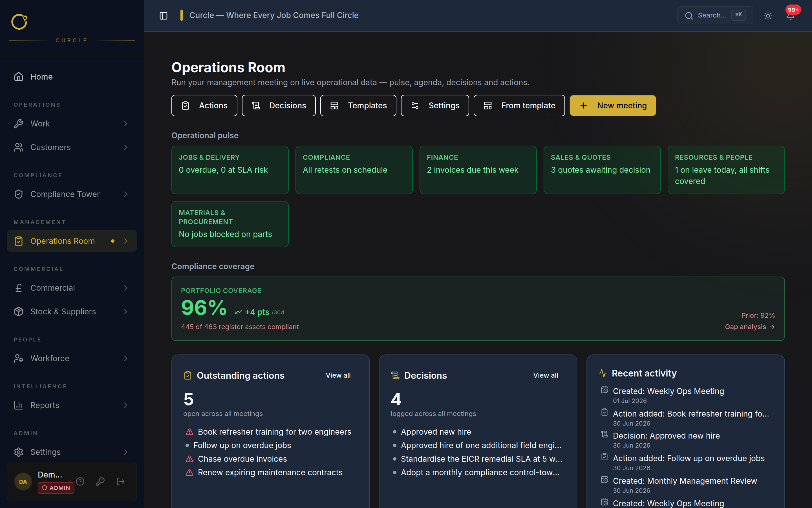Create meeting From template
Screen dimensions: 812x508
pos(519,106)
